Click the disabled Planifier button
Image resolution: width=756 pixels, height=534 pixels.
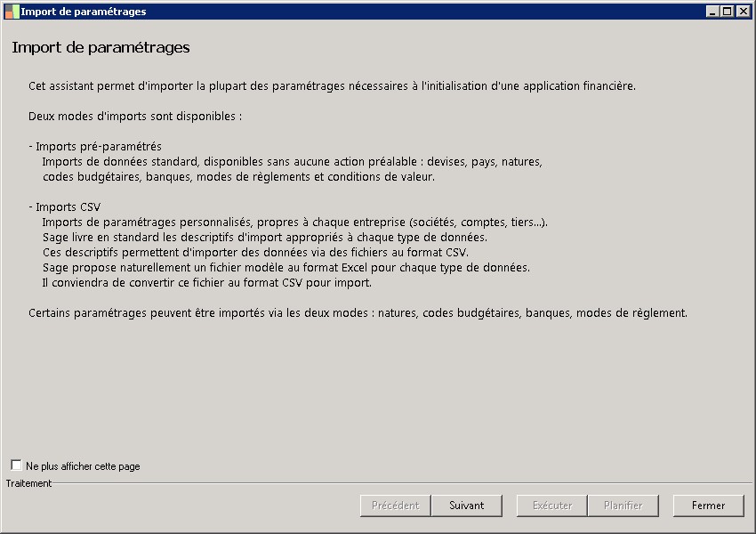point(623,506)
